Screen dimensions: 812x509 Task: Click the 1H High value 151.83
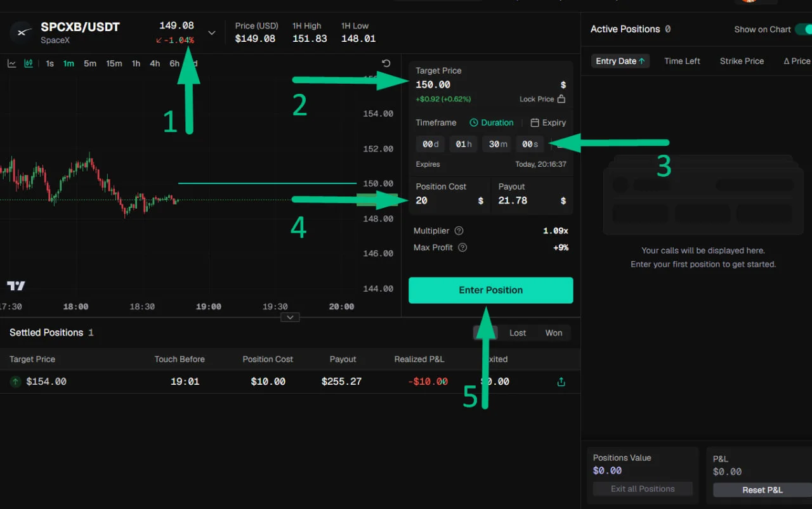pyautogui.click(x=310, y=39)
